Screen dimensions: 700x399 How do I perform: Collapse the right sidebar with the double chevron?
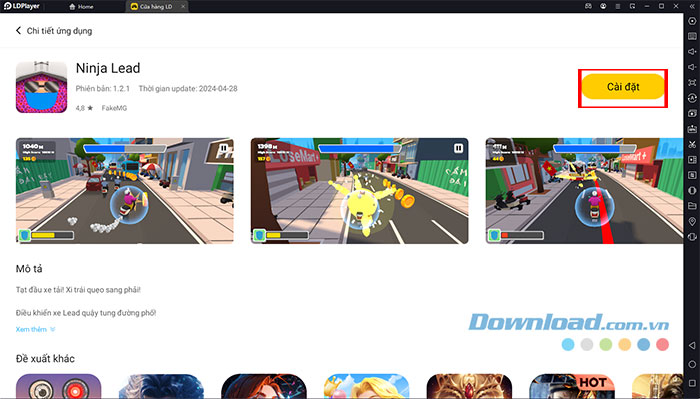(x=692, y=6)
